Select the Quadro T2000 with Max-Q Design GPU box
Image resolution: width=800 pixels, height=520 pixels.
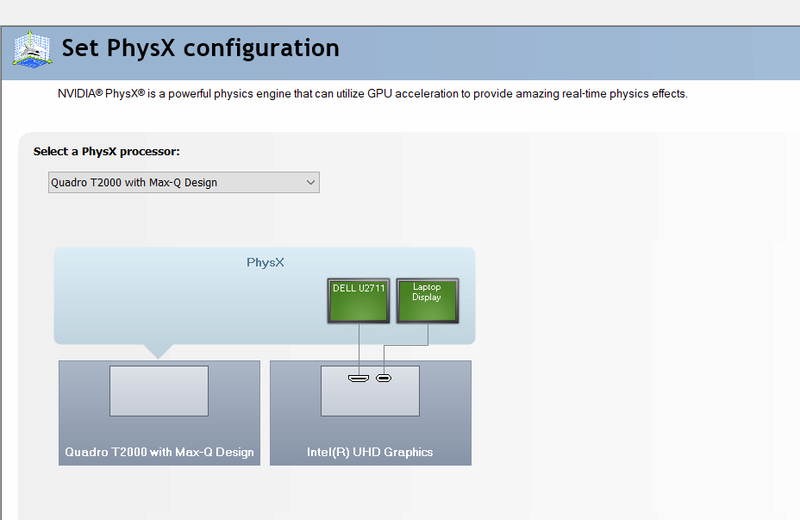click(159, 413)
